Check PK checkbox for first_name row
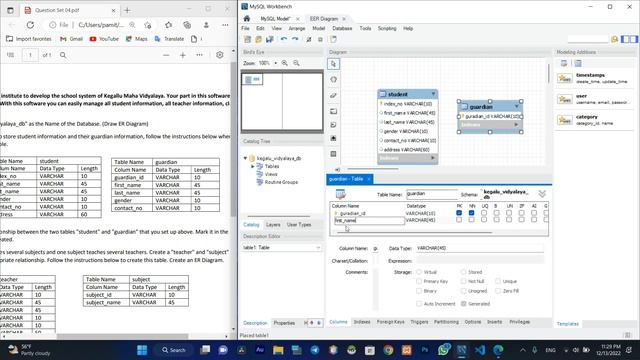The width and height of the screenshot is (640, 360). click(x=459, y=220)
